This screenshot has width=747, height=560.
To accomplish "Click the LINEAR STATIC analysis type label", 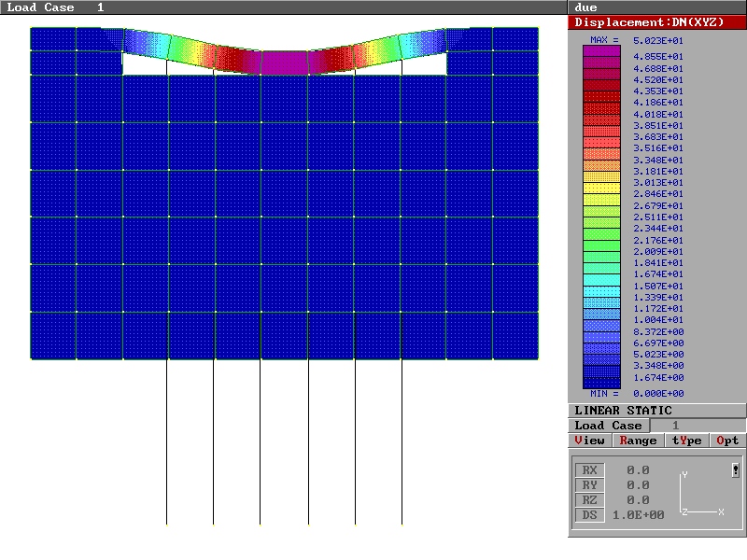I will (623, 411).
